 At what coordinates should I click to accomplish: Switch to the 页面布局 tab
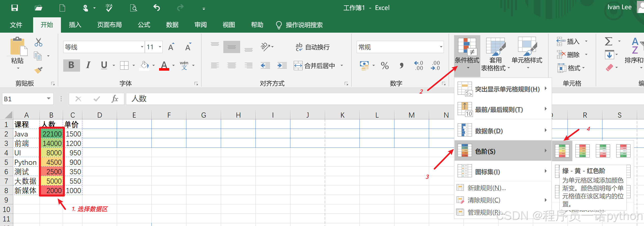(x=109, y=25)
